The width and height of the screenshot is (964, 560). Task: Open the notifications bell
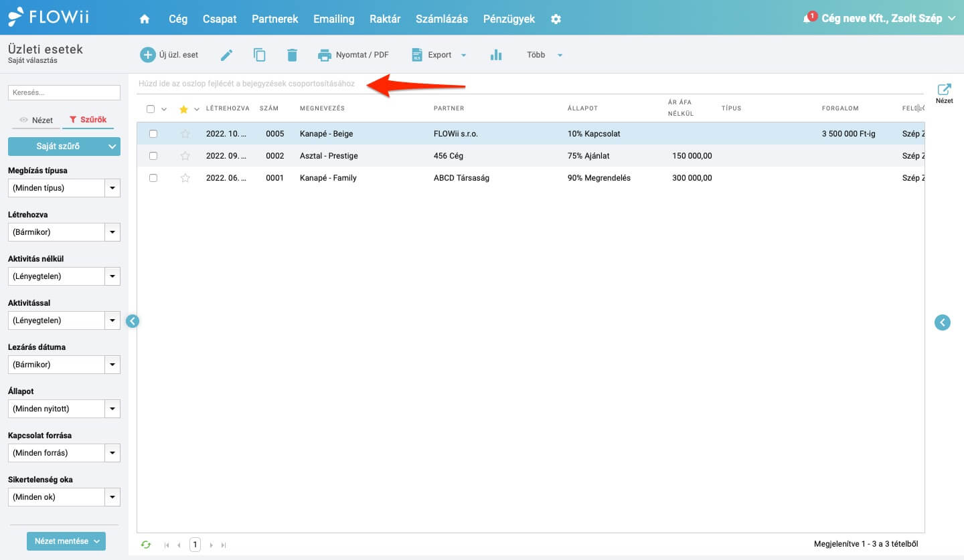point(808,18)
